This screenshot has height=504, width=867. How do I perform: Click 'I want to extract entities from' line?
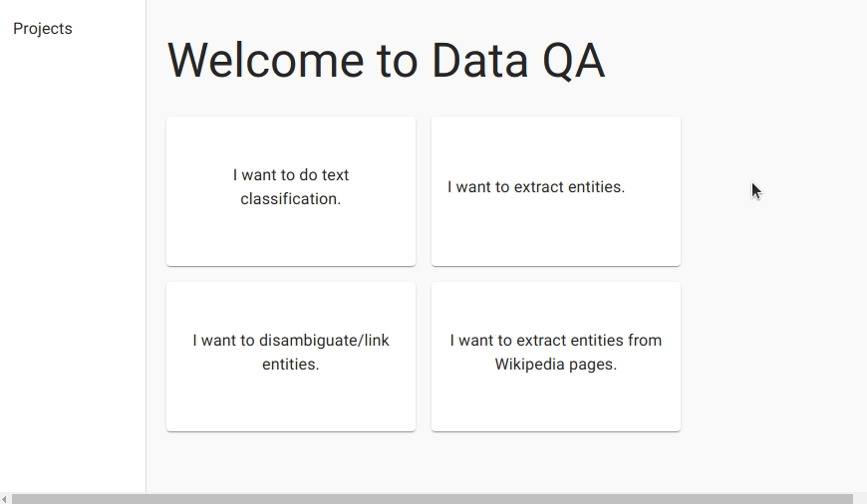coord(556,341)
